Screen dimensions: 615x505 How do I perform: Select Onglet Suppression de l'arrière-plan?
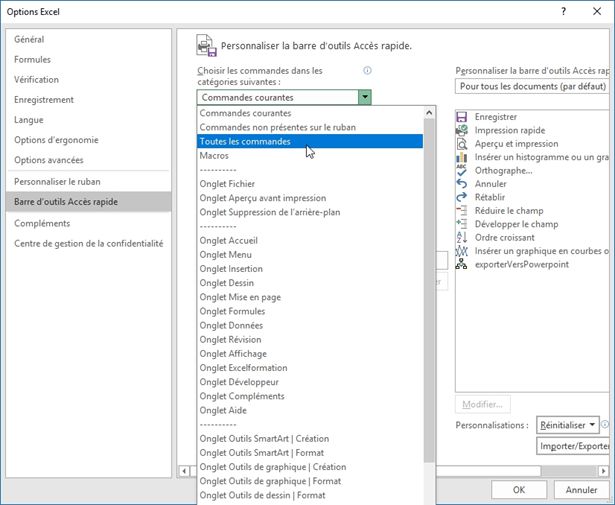310,212
